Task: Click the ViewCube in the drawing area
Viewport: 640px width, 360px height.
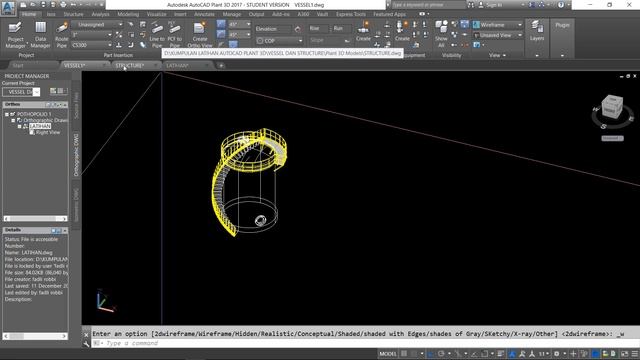Action: pyautogui.click(x=612, y=107)
